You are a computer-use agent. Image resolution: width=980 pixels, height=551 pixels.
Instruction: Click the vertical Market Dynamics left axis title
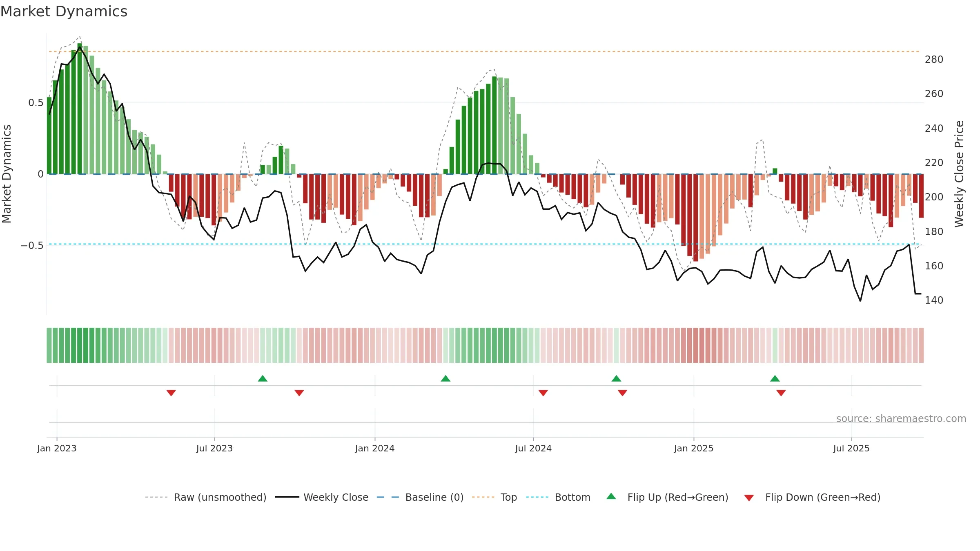coord(7,174)
